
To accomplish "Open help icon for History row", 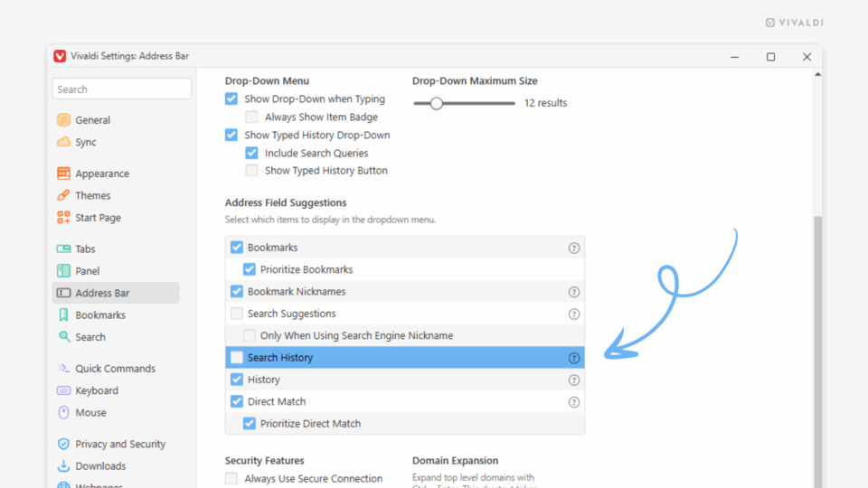I will click(x=574, y=380).
